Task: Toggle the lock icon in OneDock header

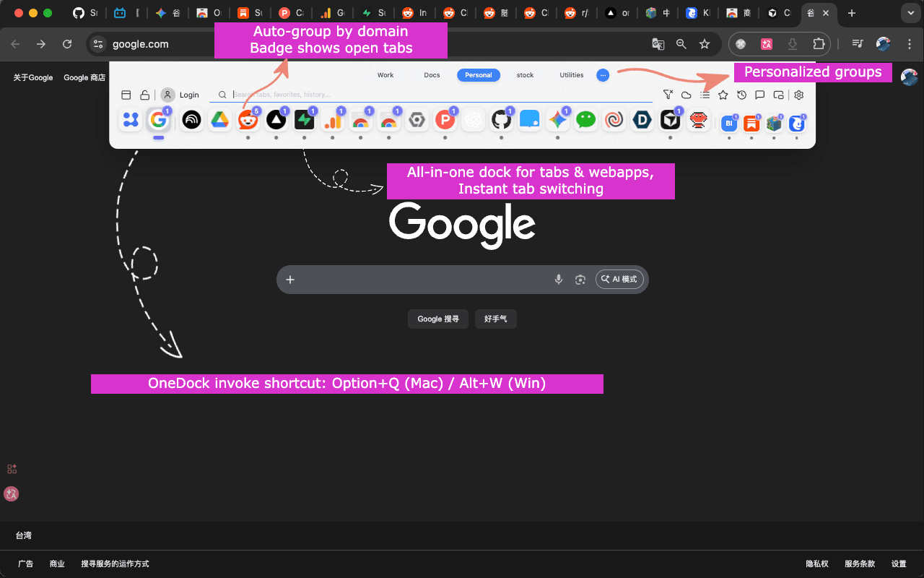Action: coord(144,94)
